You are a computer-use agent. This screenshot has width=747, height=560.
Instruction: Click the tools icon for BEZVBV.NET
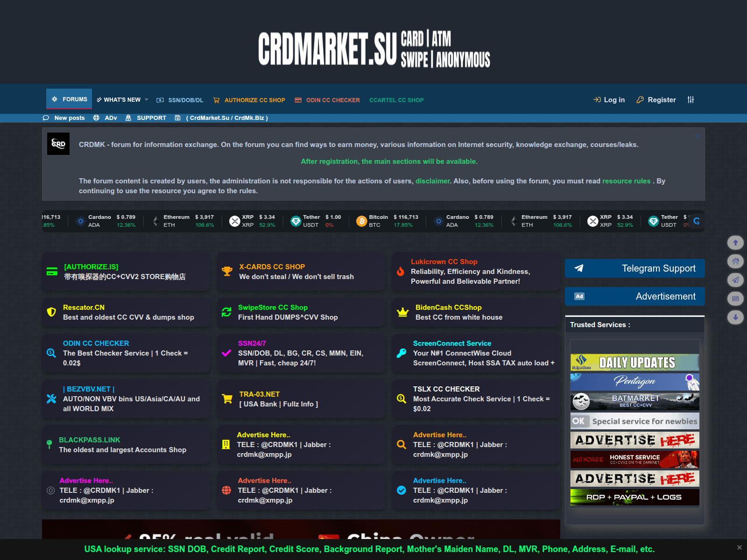tap(51, 399)
